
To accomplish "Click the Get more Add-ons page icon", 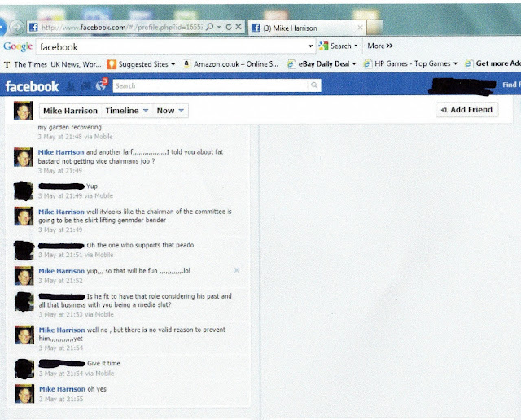I will tap(469, 63).
